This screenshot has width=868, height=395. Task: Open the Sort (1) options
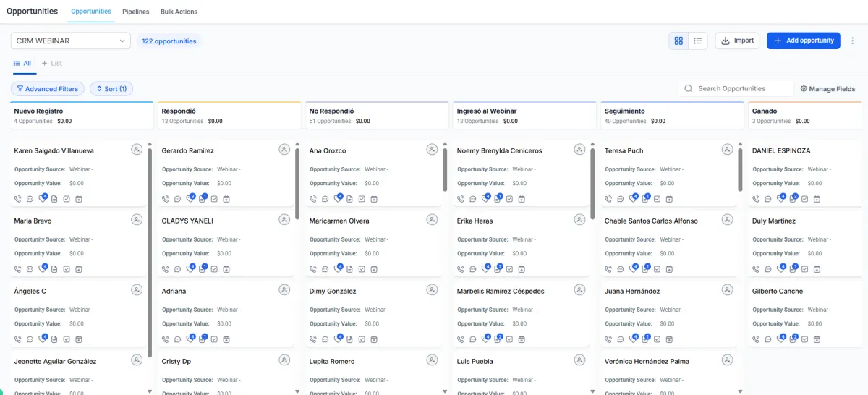[x=111, y=89]
